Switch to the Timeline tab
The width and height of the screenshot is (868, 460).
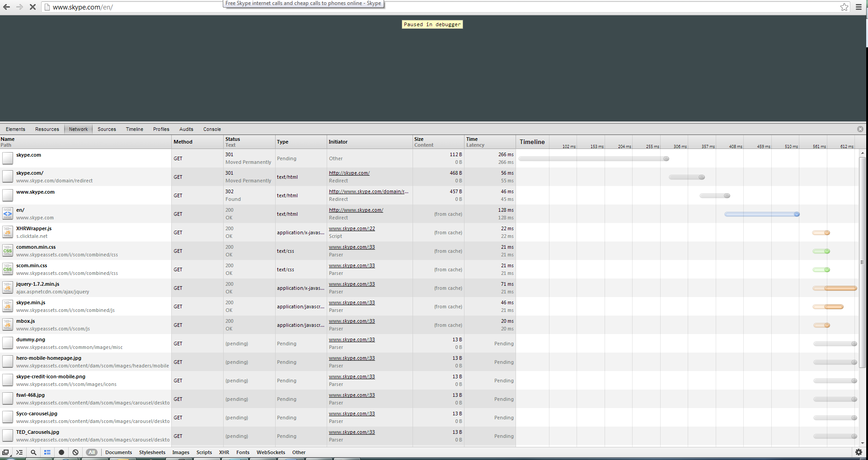coord(134,129)
